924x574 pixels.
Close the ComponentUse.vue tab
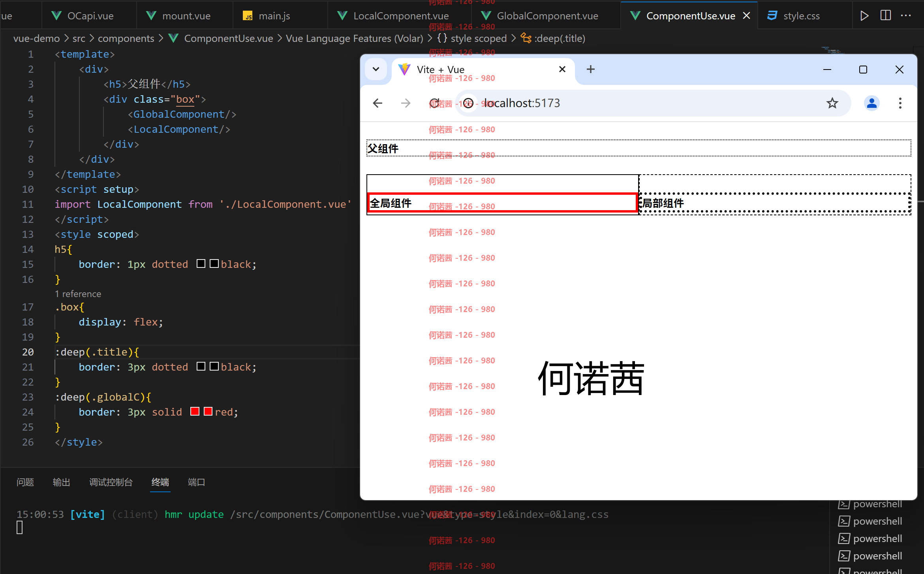746,16
